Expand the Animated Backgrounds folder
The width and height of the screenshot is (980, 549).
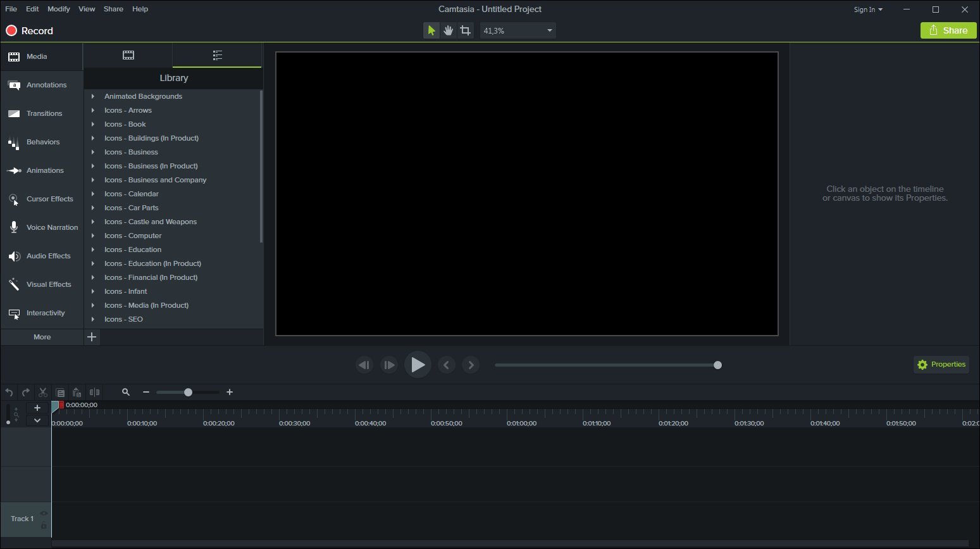(93, 96)
